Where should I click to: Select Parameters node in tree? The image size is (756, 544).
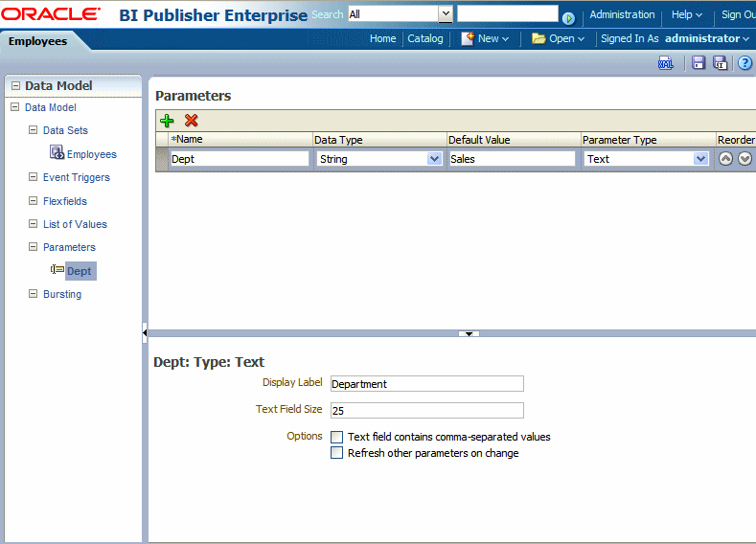[x=69, y=247]
